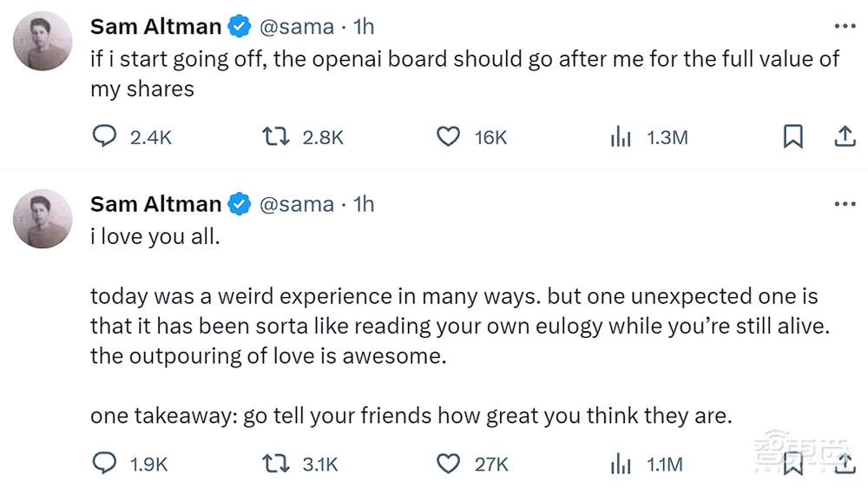Bookmark the second Sam Altman tweet
This screenshot has width=868, height=489.
click(792, 465)
